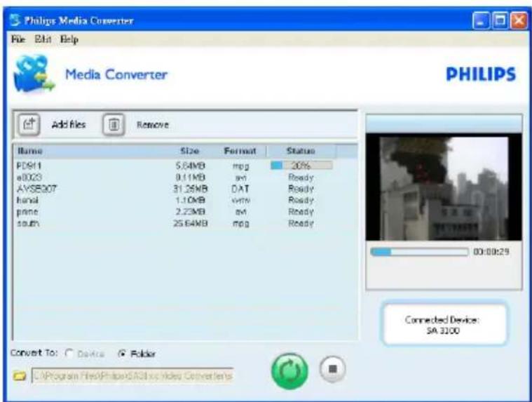Click the output folder path field
This screenshot has width=532, height=402.
(x=132, y=376)
